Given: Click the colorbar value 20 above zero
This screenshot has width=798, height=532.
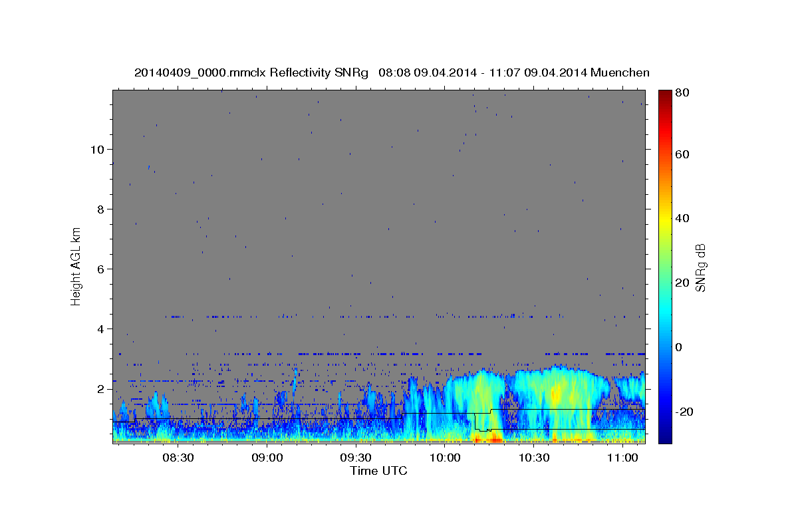Looking at the screenshot, I should 682,283.
